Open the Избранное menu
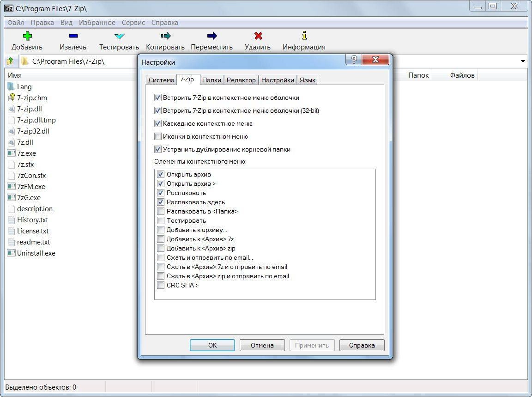The image size is (532, 397). pos(97,22)
